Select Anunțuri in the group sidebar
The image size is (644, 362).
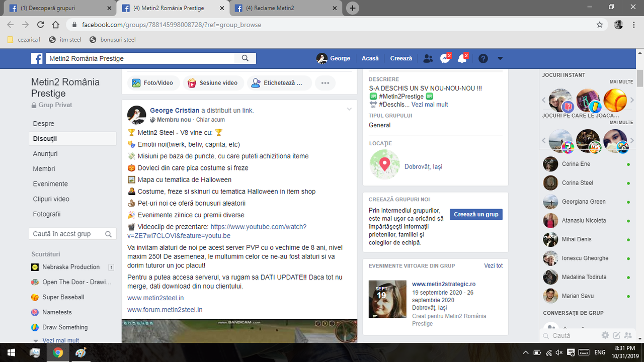(x=45, y=154)
